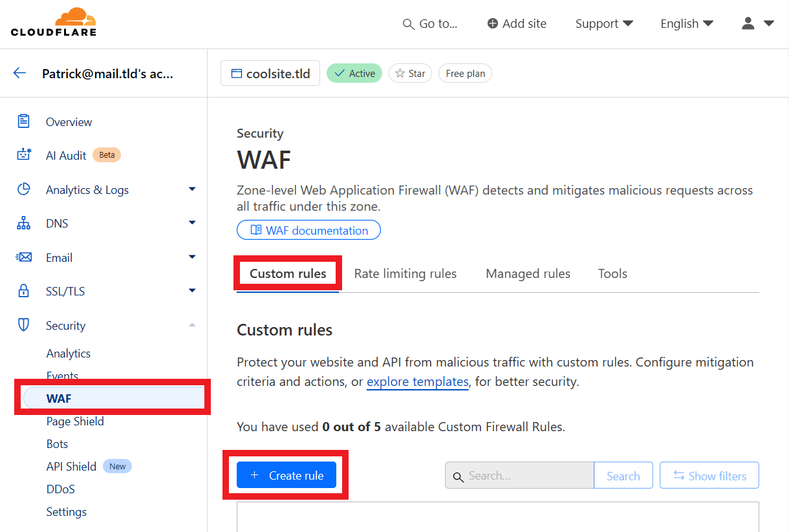Click the Go to... search field
Viewport: 789px width, 532px height.
tap(430, 24)
